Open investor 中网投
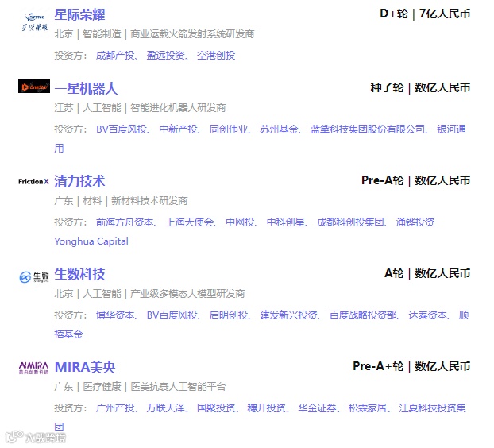494x448 pixels. (x=240, y=222)
